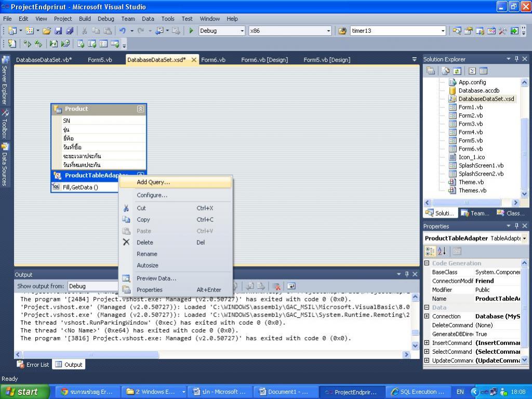This screenshot has width=532, height=399.
Task: Choose Add Query from context menu
Action: click(x=153, y=182)
